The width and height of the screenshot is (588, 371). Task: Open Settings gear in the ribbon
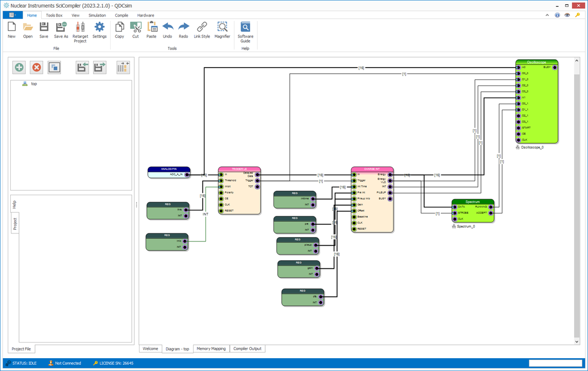pos(99,30)
